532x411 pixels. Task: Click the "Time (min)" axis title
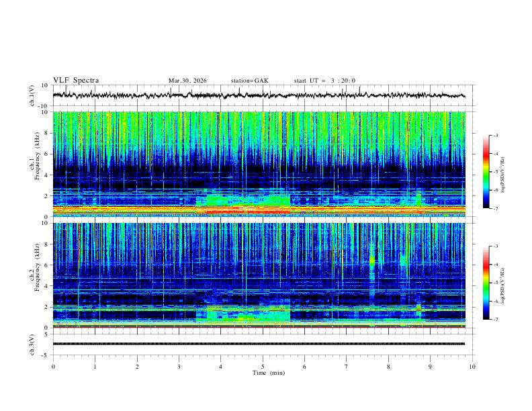coord(269,373)
